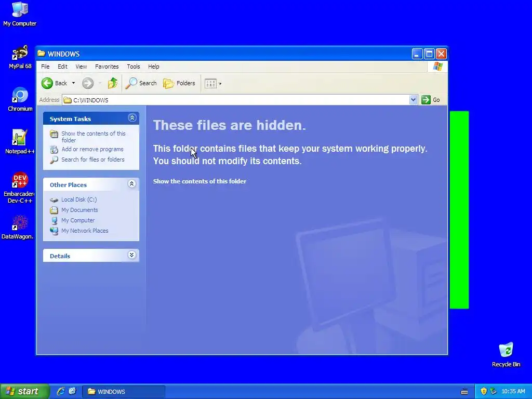Launch Internet Explorer from Quick Launch
The height and width of the screenshot is (399, 532).
61,391
